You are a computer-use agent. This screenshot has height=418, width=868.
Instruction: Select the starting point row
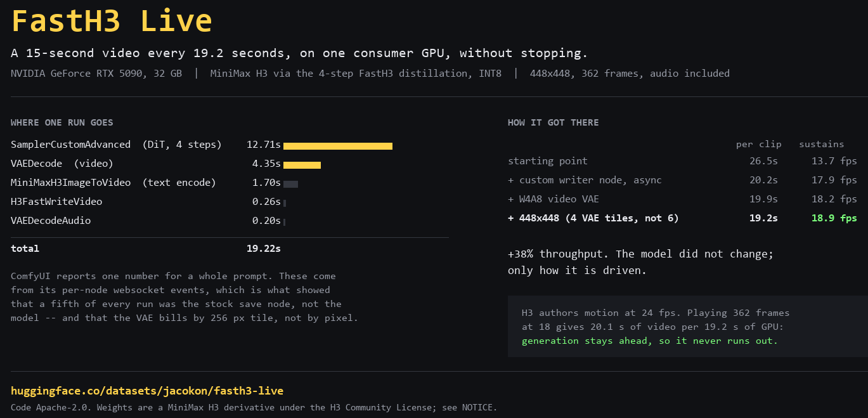[x=682, y=161]
